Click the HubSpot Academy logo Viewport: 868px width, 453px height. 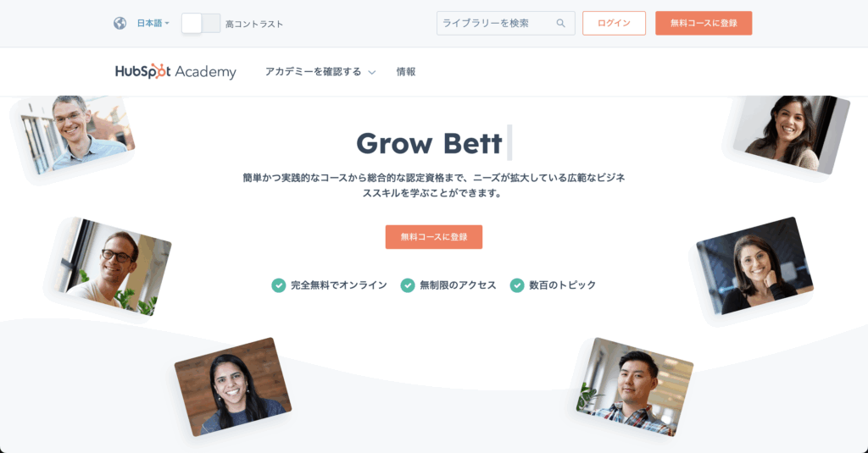[x=175, y=71]
